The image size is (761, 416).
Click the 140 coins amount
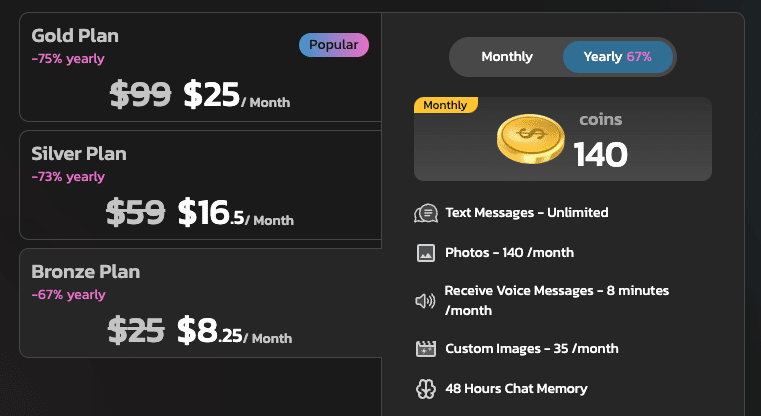pyautogui.click(x=600, y=154)
